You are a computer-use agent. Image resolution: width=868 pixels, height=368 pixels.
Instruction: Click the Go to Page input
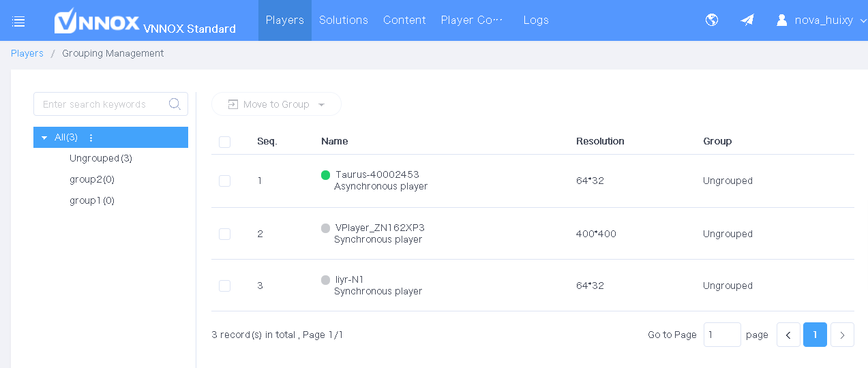[x=721, y=335]
